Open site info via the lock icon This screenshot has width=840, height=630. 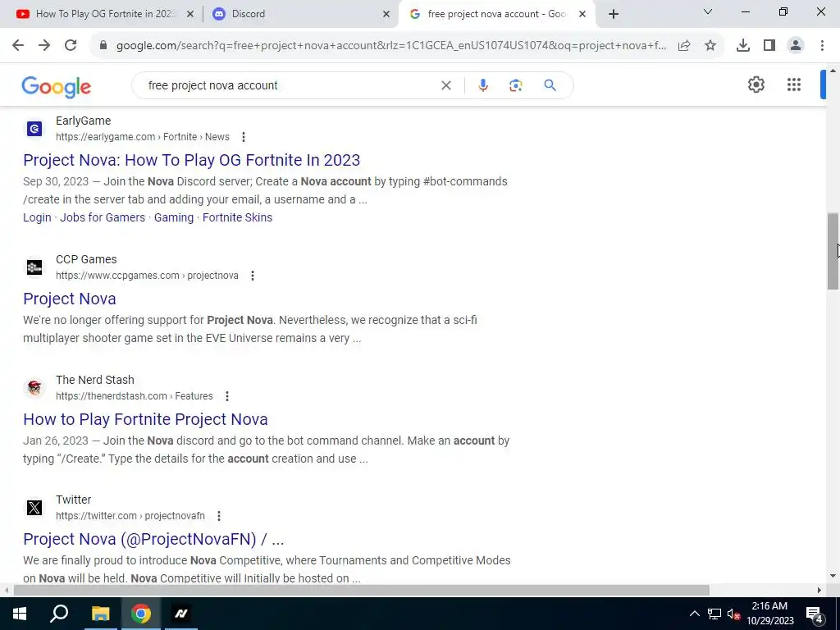(x=103, y=46)
